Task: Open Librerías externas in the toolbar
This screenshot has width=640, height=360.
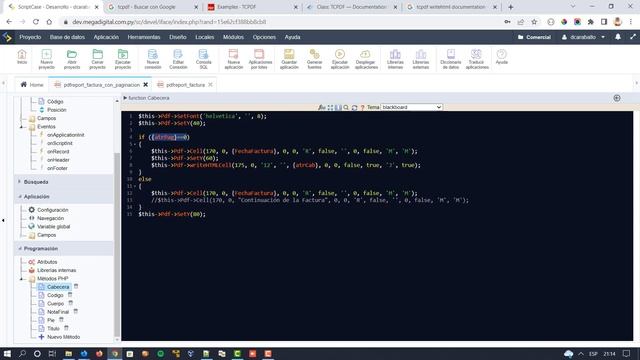Action: click(420, 59)
